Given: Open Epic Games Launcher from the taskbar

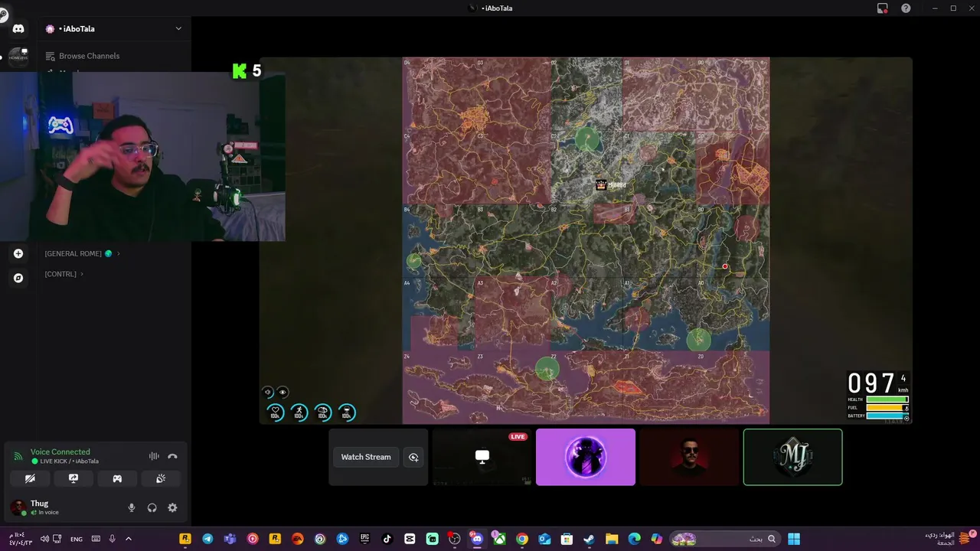Looking at the screenshot, I should click(364, 539).
